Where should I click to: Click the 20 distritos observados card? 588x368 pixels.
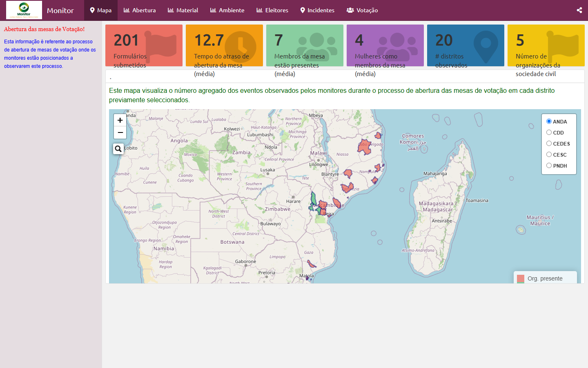465,45
